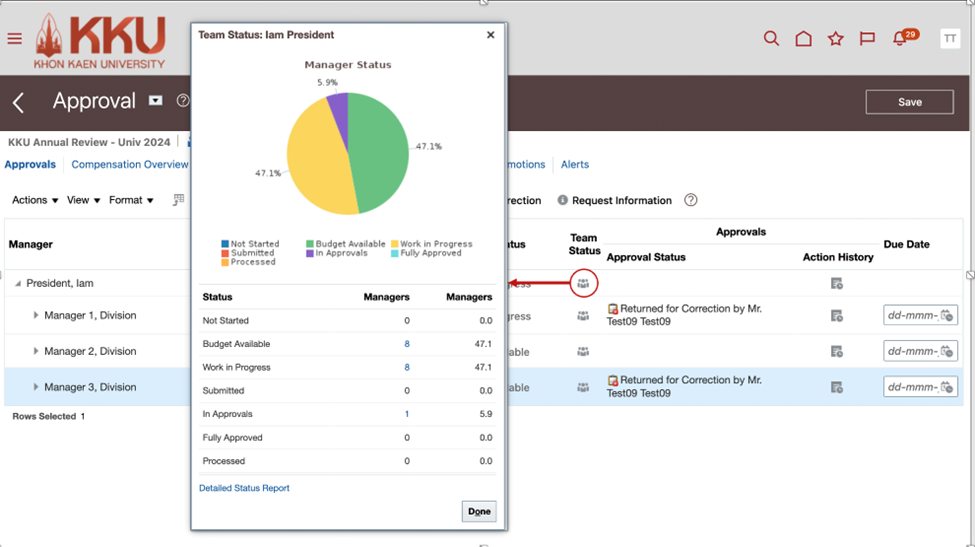Go to the Home icon

coord(803,39)
